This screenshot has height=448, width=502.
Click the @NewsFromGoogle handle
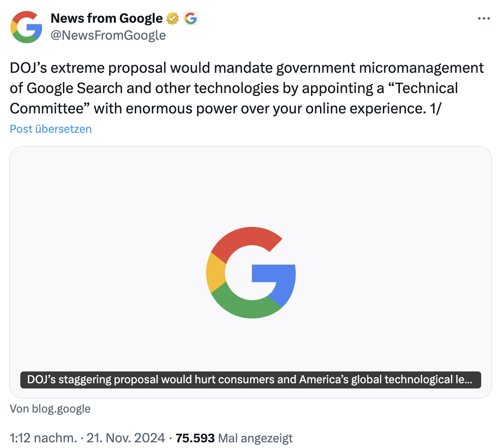[x=108, y=35]
